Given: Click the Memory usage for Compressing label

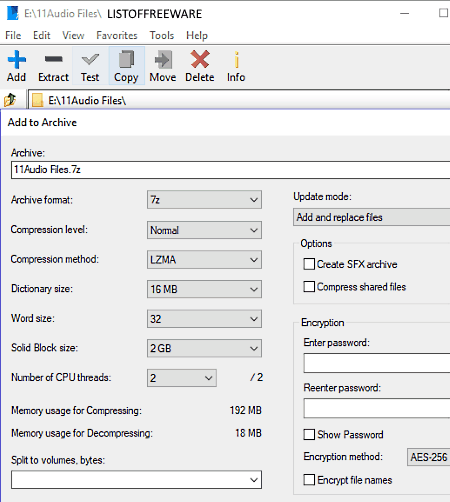Looking at the screenshot, I should tap(76, 411).
